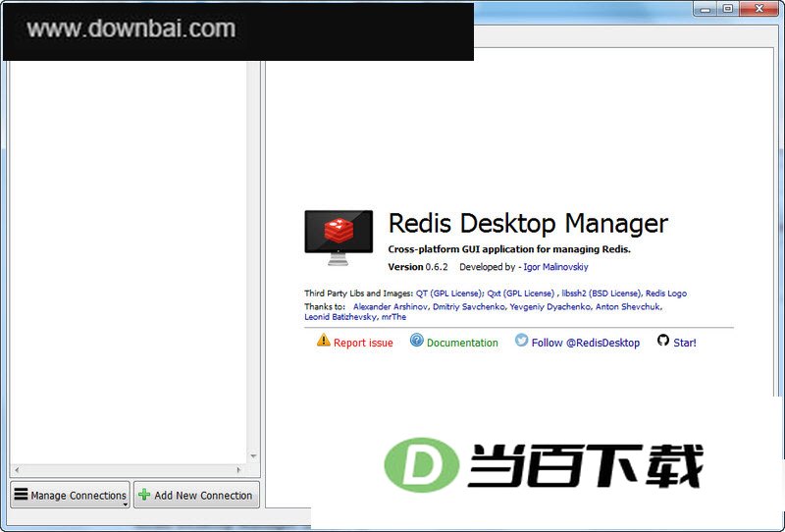The width and height of the screenshot is (785, 532).
Task: Click the Version 0.6.2 text
Action: (x=418, y=267)
